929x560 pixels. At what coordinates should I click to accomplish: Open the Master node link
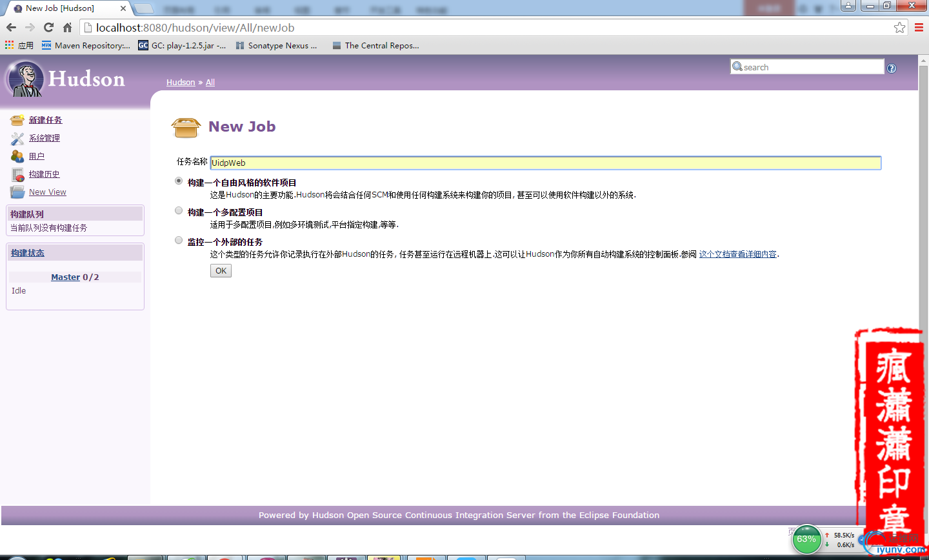[x=66, y=277]
